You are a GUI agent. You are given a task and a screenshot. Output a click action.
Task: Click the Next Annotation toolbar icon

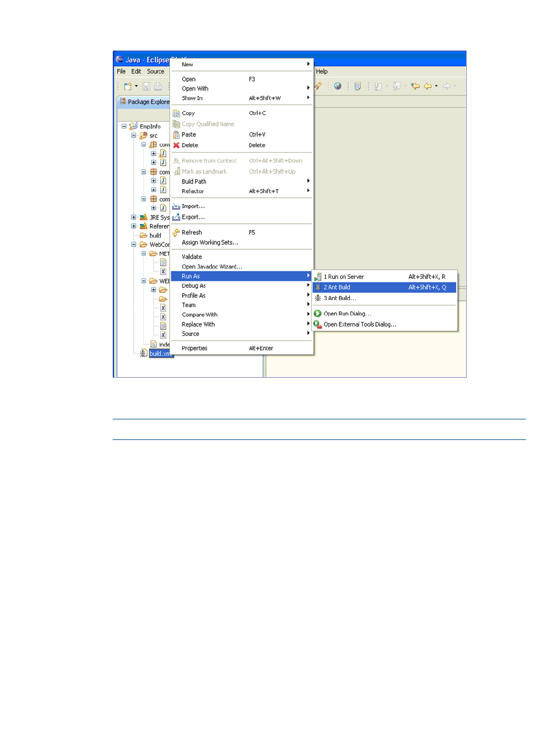(378, 86)
